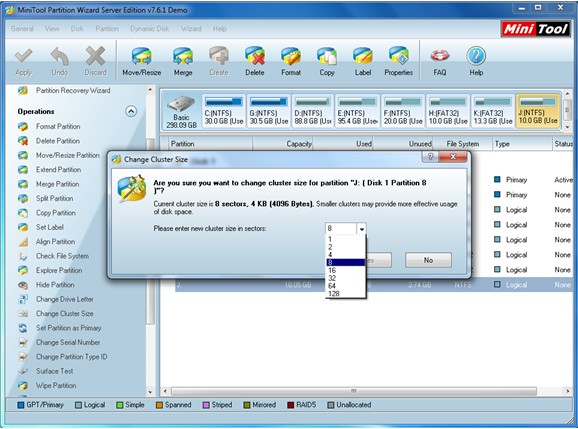578x429 pixels.
Task: Click Delete Partition in Operations
Action: [58, 141]
